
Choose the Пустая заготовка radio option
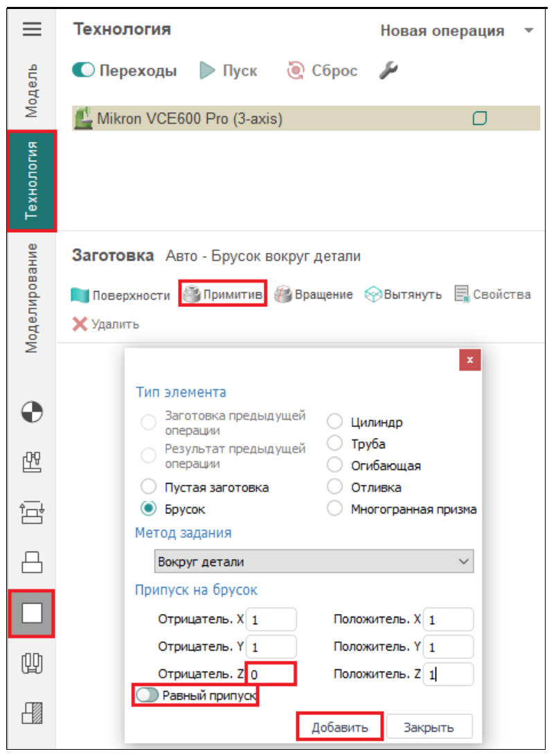148,487
